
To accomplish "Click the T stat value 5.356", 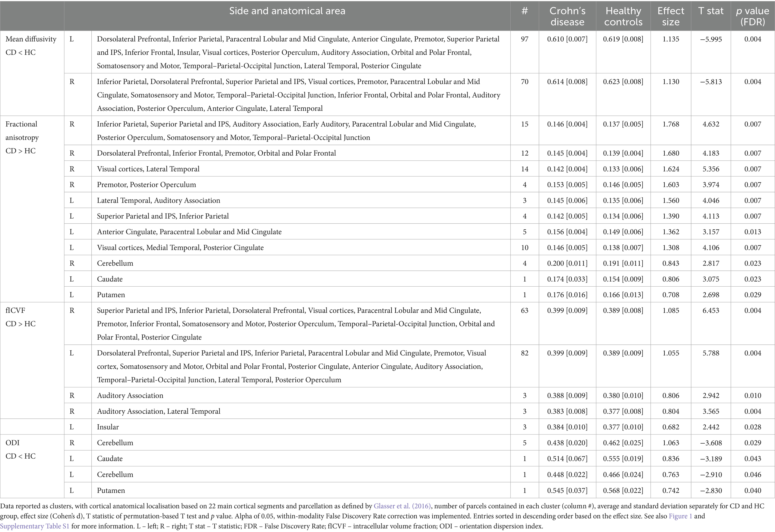I will point(711,169).
